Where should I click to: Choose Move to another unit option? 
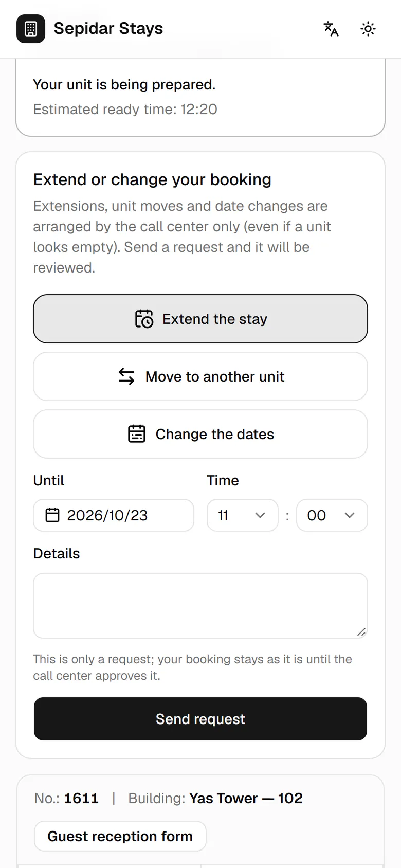[200, 376]
